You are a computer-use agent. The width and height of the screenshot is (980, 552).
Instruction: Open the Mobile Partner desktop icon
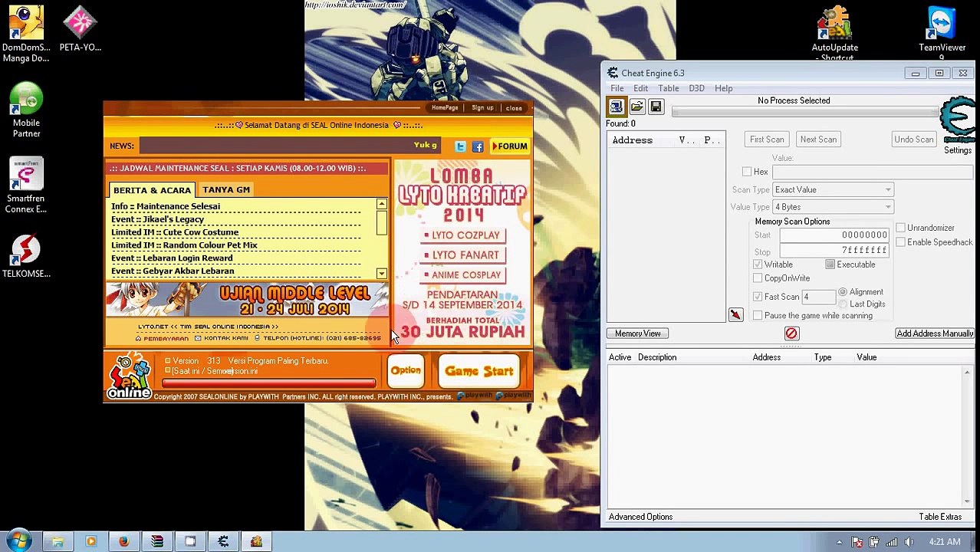(x=26, y=111)
